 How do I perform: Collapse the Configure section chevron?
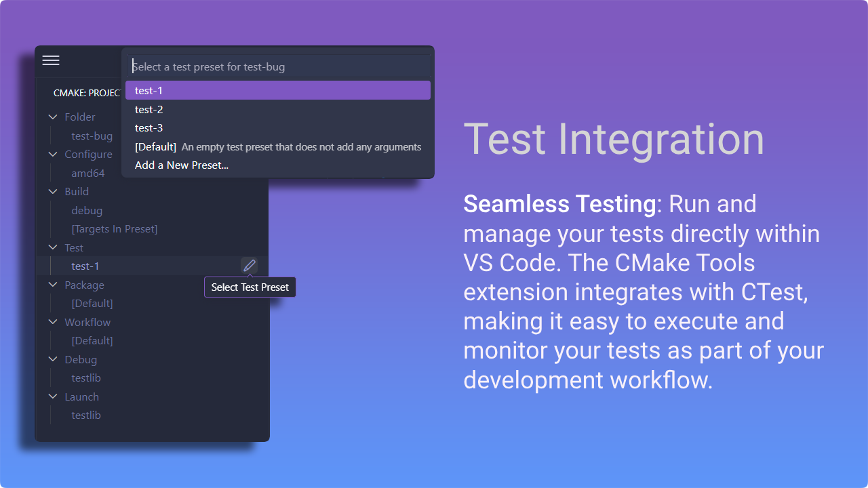pos(54,155)
